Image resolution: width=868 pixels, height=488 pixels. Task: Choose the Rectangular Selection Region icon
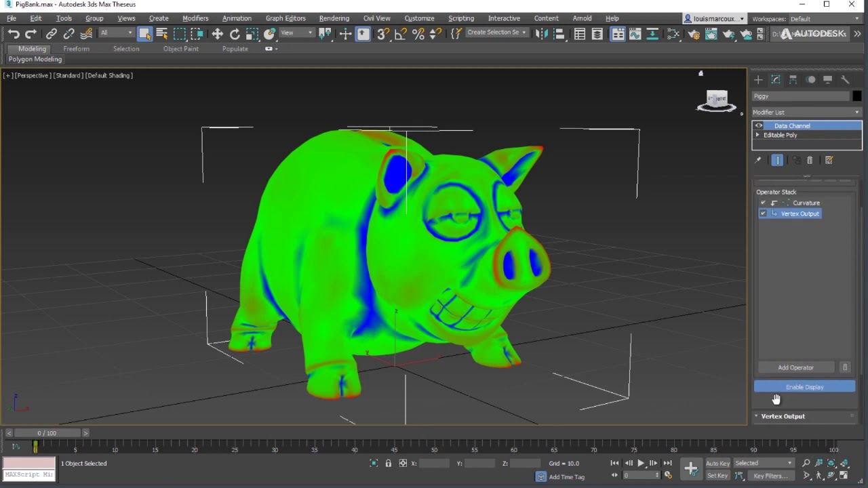[x=180, y=34]
